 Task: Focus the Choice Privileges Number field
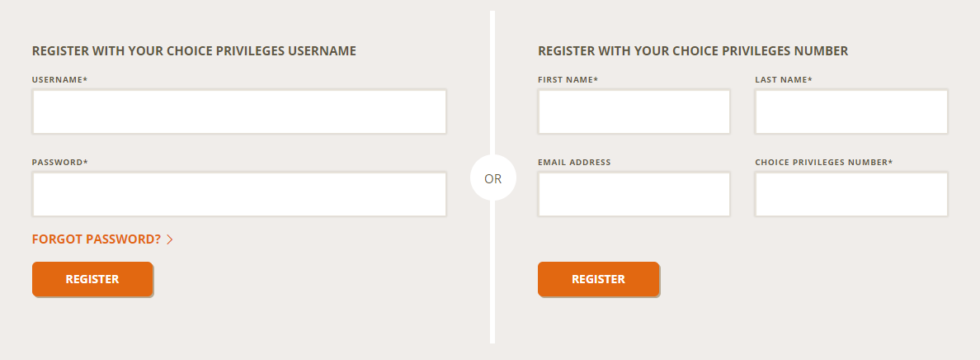pyautogui.click(x=851, y=194)
